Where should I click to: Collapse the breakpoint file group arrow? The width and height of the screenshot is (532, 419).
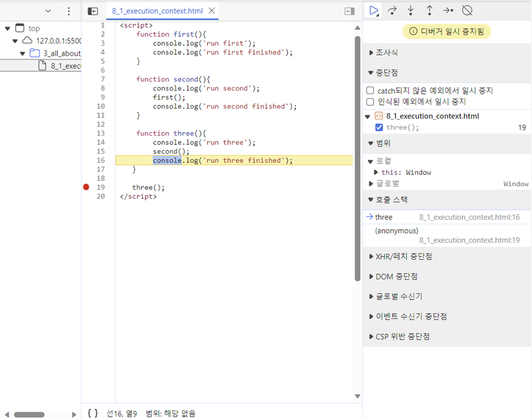coord(367,117)
